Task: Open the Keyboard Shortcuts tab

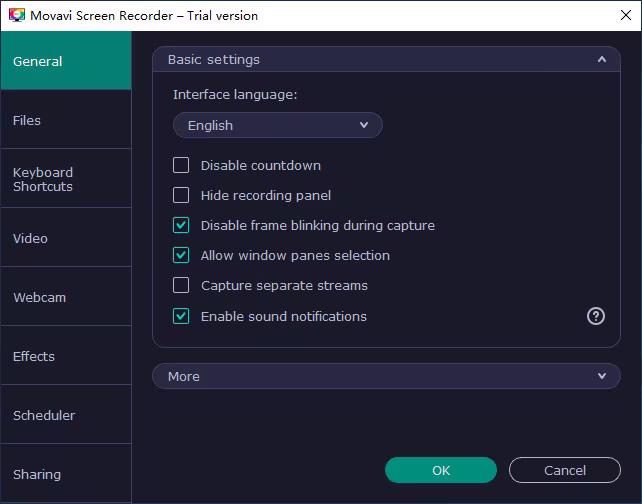Action: pyautogui.click(x=66, y=179)
